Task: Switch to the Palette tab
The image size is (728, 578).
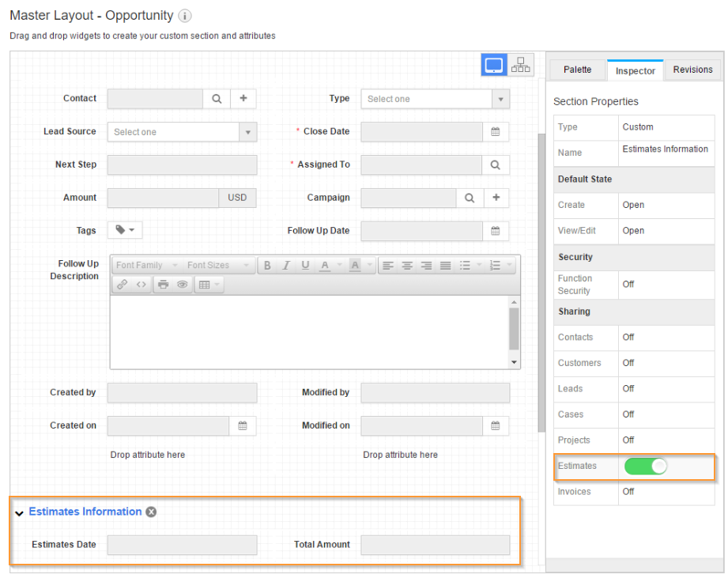Action: (577, 70)
